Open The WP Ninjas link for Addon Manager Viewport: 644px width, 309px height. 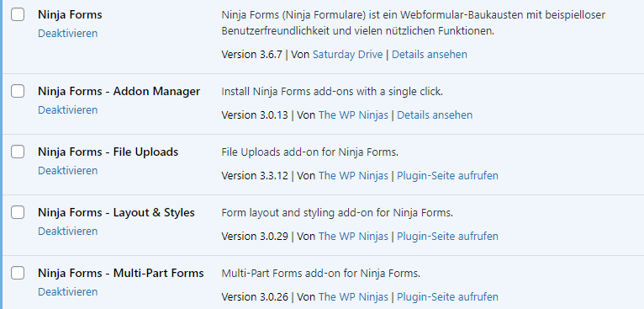tap(353, 115)
